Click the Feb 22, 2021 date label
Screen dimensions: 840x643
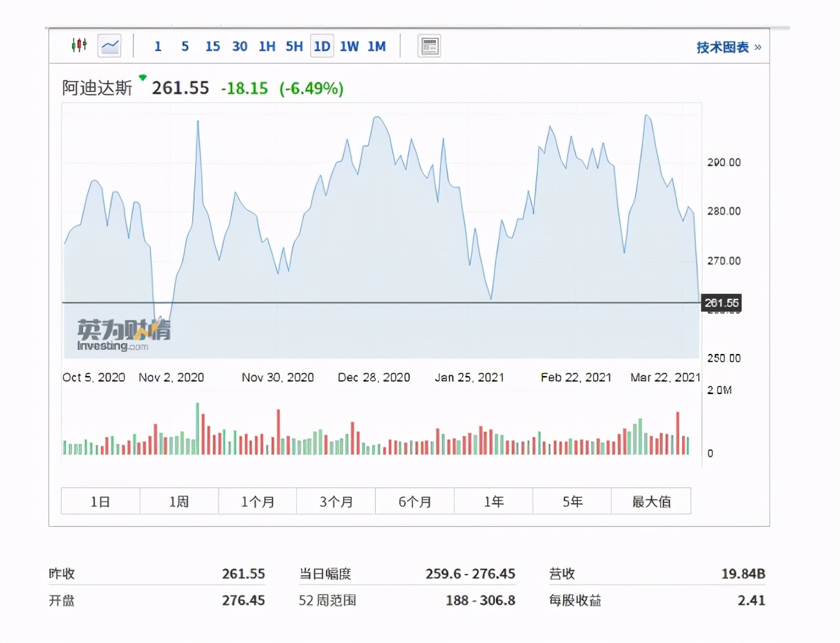coord(576,378)
